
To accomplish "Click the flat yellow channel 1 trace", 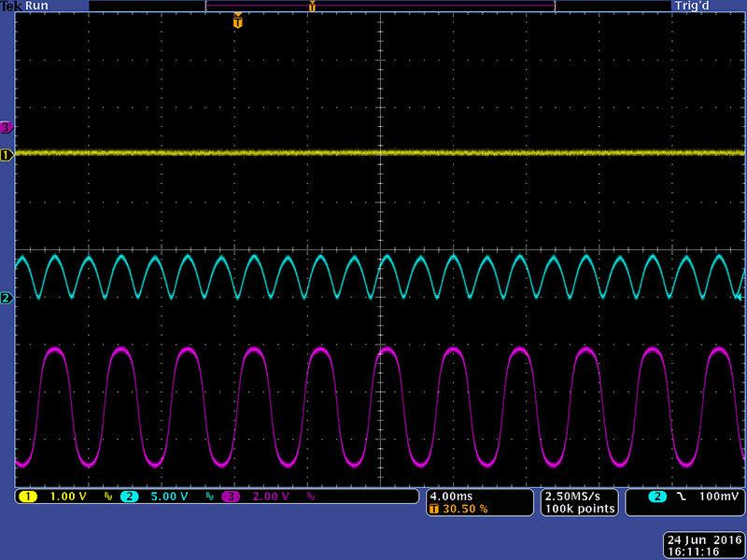I will click(380, 153).
